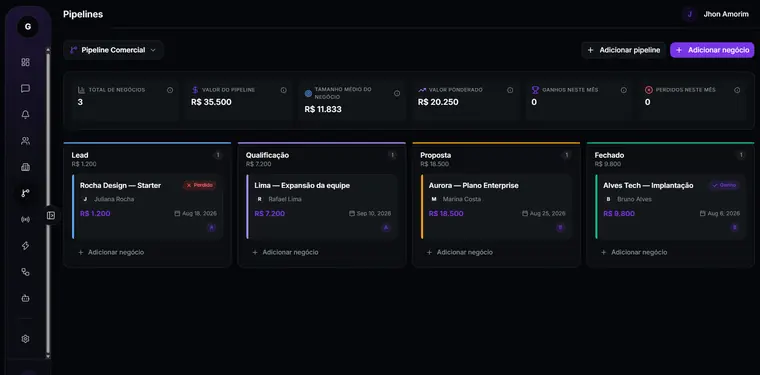Click the Ganho status tag

724,185
